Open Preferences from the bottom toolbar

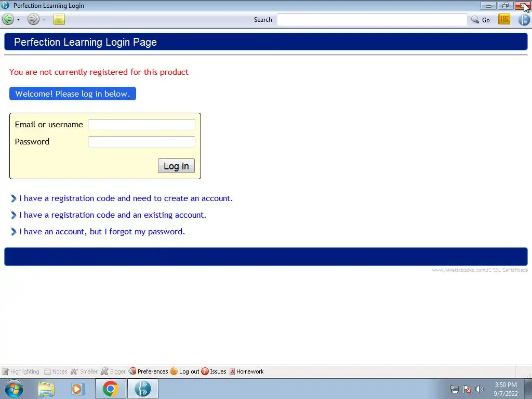[148, 371]
